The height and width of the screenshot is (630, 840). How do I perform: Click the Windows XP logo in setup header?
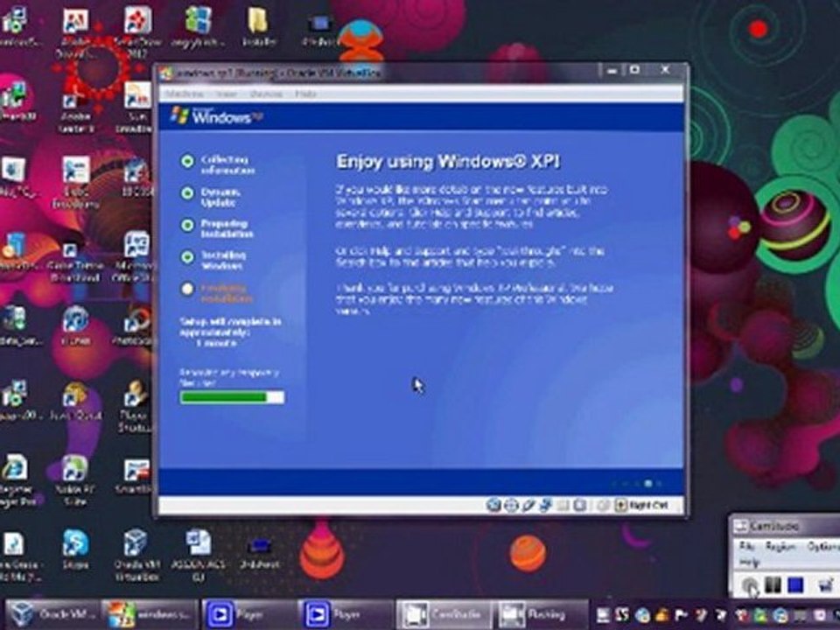[216, 115]
